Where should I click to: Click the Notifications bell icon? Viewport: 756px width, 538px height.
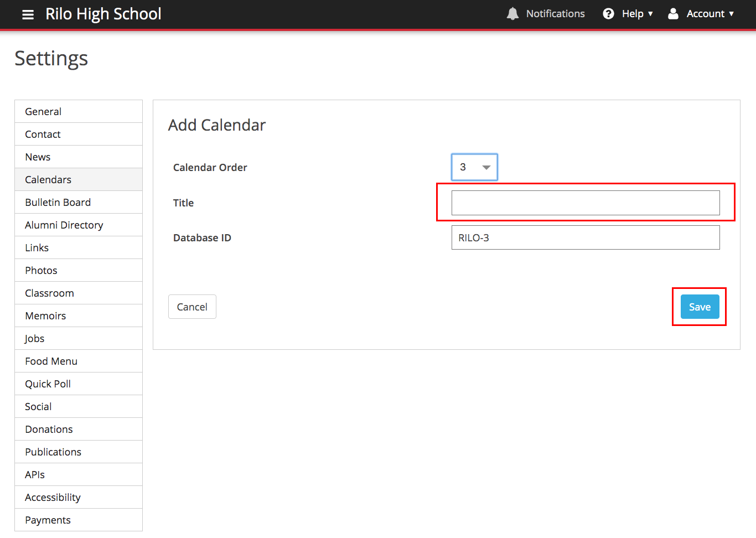[512, 14]
